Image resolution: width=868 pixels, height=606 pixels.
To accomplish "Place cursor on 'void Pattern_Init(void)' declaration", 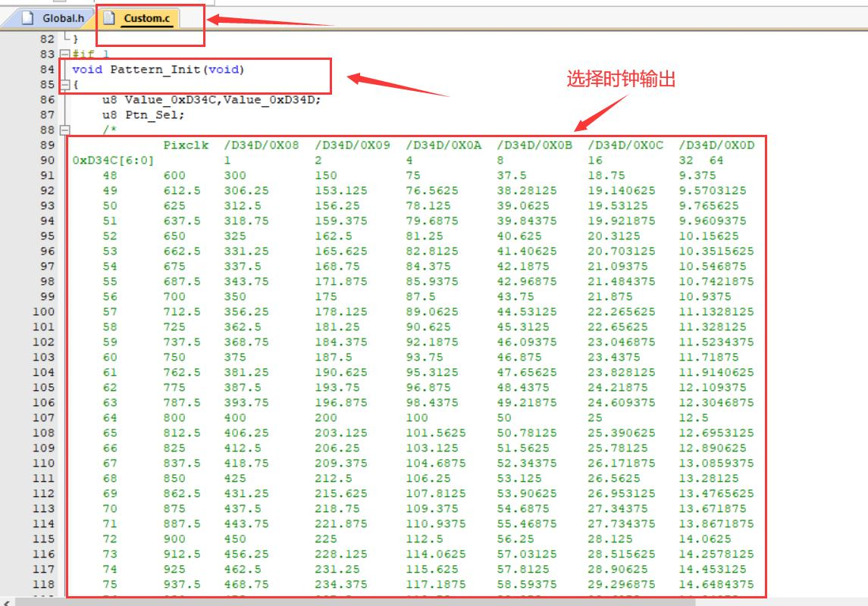I will coord(158,70).
